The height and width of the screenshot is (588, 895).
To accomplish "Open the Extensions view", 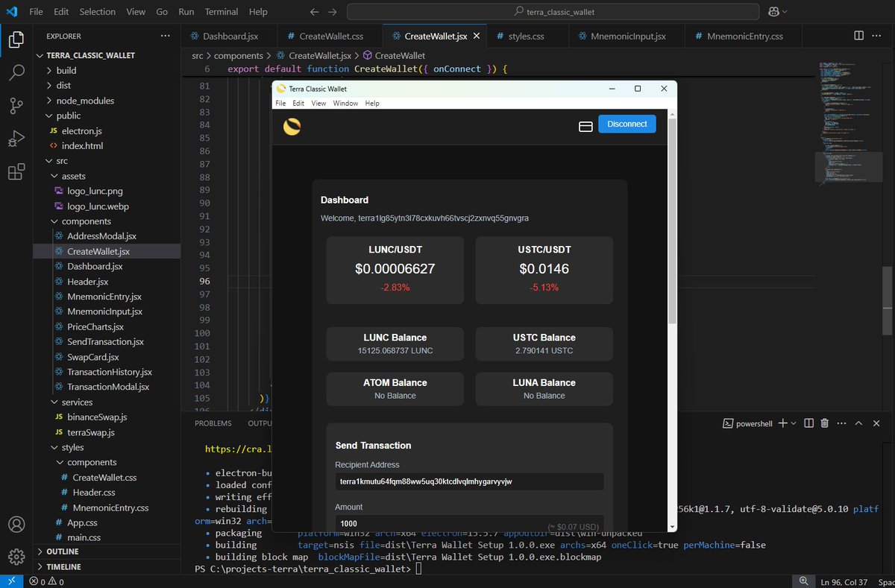I will (x=16, y=172).
